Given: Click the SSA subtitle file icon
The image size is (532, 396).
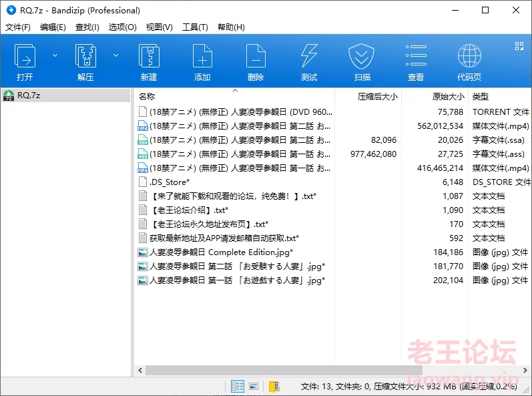Looking at the screenshot, I should [x=143, y=140].
